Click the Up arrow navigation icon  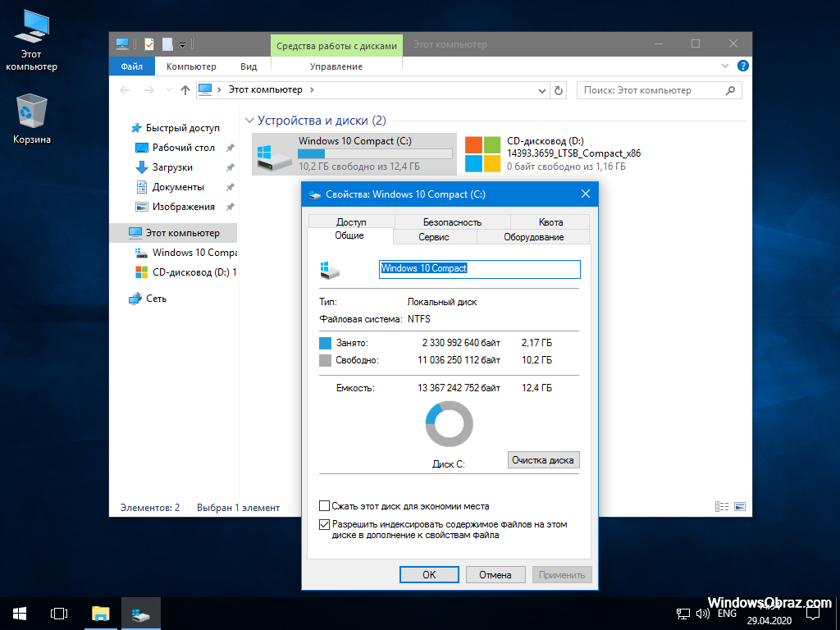pyautogui.click(x=185, y=90)
